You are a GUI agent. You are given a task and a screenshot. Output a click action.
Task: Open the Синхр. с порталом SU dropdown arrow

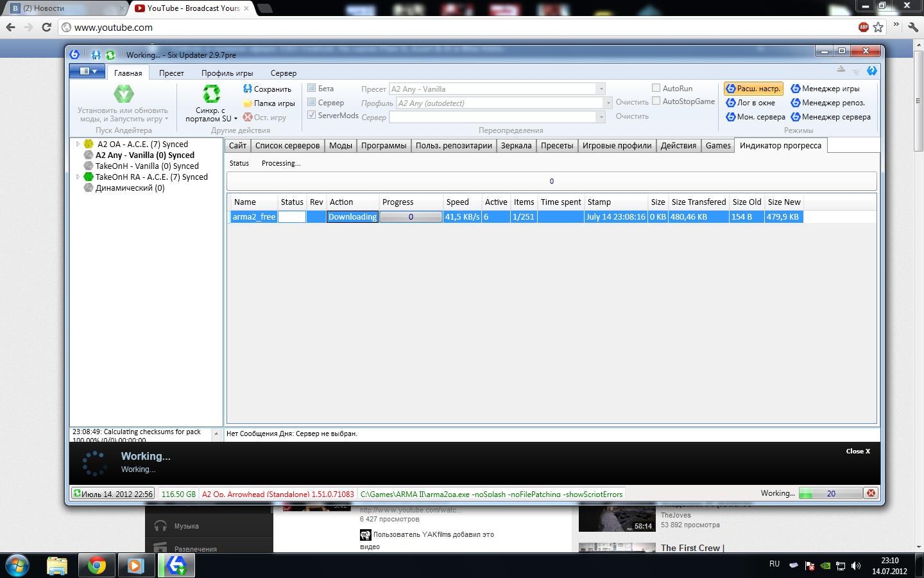point(235,119)
